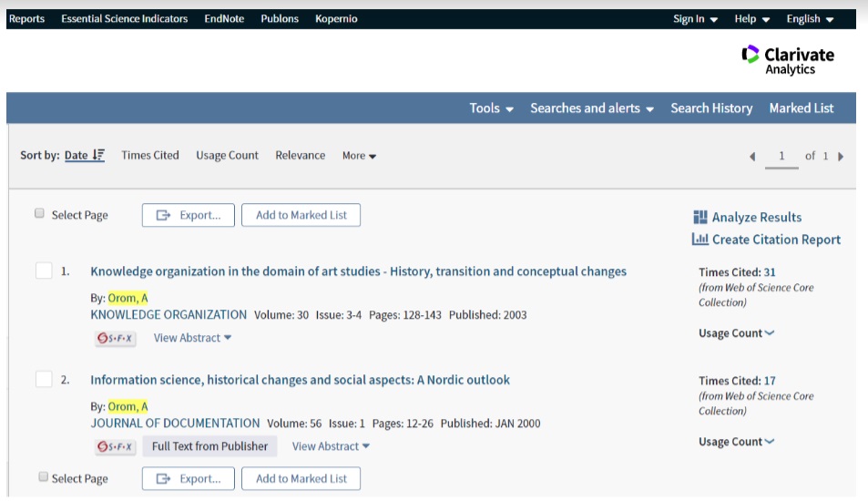
Task: Click the SFX icon for the second result
Action: [115, 446]
